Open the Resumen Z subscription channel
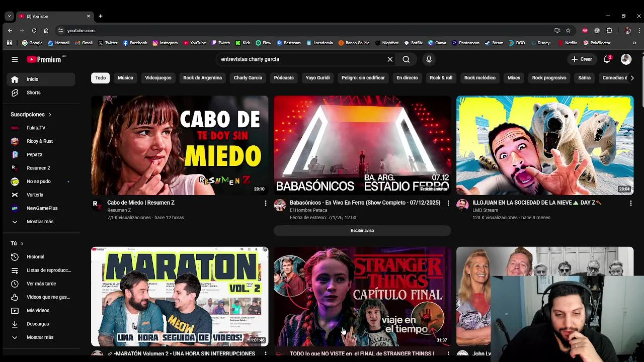The image size is (644, 362). tap(41, 168)
